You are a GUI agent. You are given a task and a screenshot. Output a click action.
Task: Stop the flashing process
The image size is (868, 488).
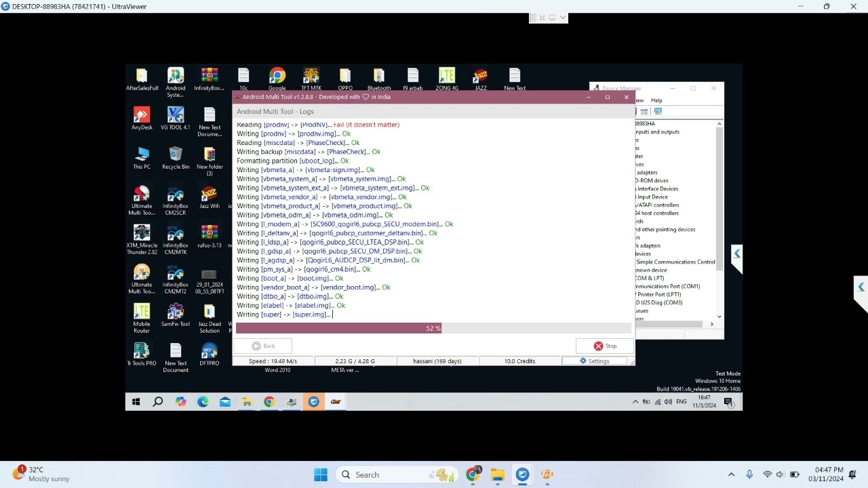click(x=605, y=346)
